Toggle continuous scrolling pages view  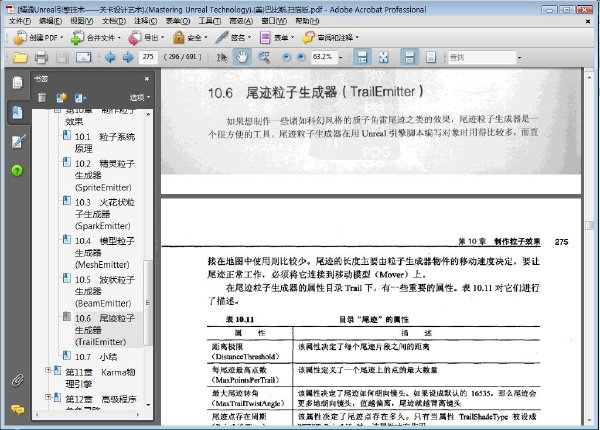409,58
